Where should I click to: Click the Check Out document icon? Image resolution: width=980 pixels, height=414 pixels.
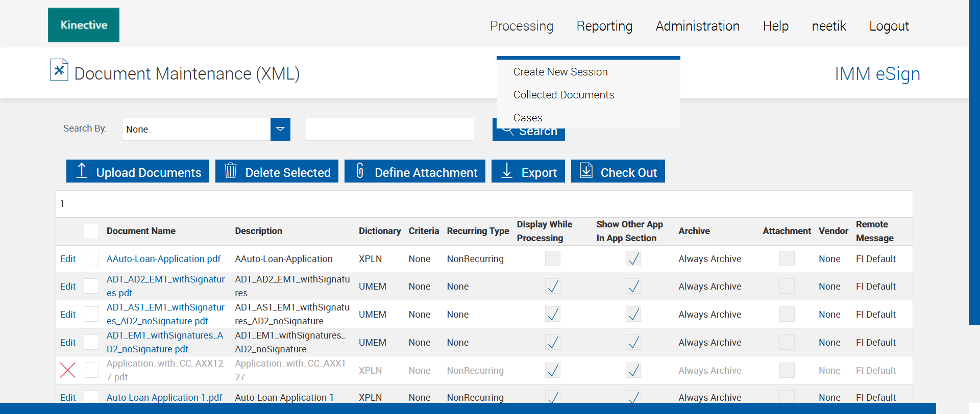point(586,171)
